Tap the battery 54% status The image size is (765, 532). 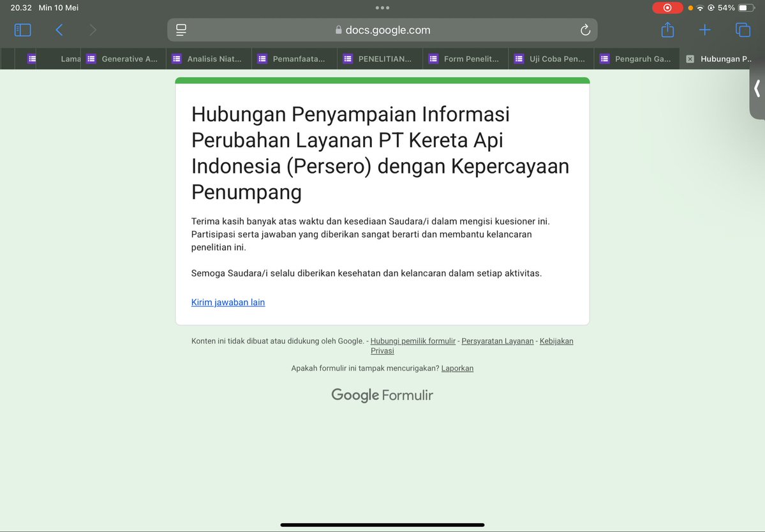(736, 8)
